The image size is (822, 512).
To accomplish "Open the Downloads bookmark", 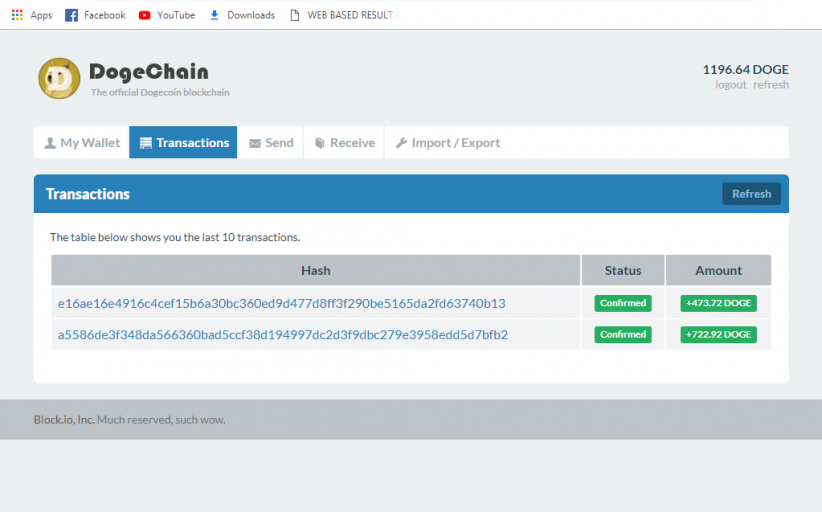I will pyautogui.click(x=241, y=15).
